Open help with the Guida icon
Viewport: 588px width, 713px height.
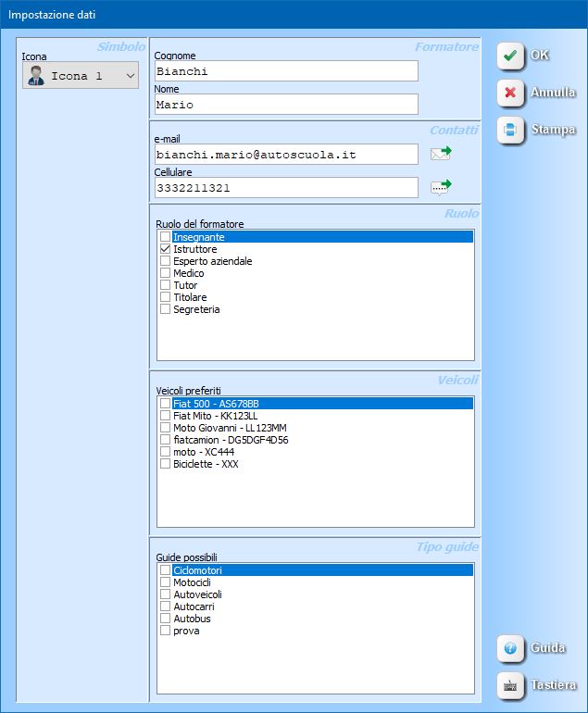click(510, 648)
